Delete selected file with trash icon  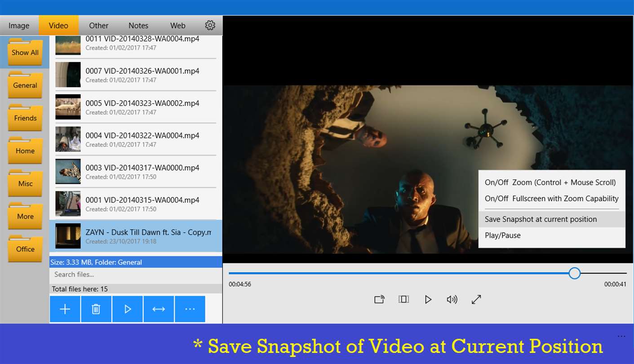[96, 309]
